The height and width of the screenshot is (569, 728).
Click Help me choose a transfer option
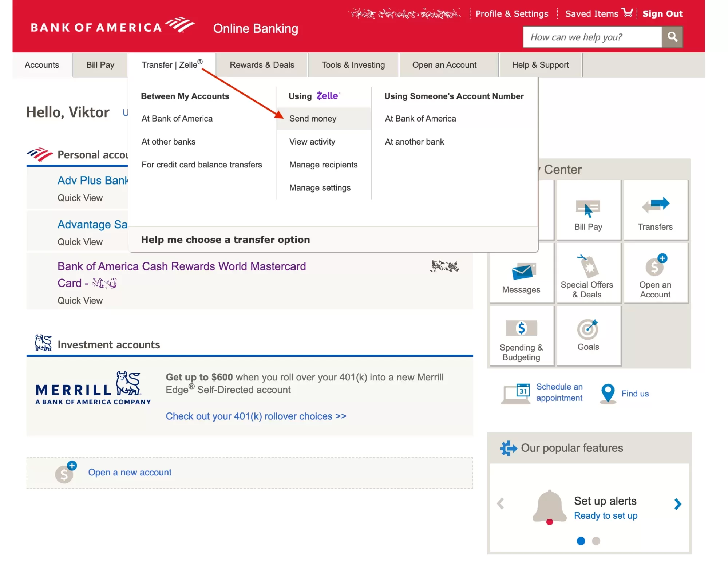click(x=225, y=240)
